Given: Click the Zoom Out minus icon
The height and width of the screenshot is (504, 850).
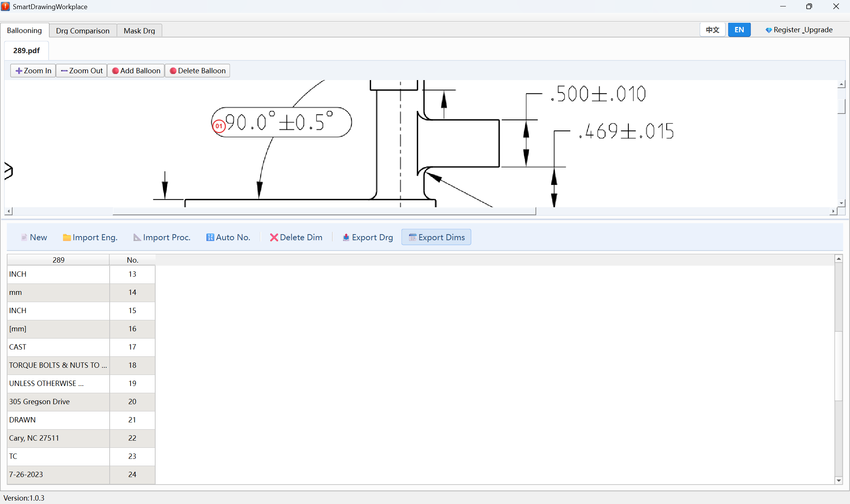Looking at the screenshot, I should [64, 71].
